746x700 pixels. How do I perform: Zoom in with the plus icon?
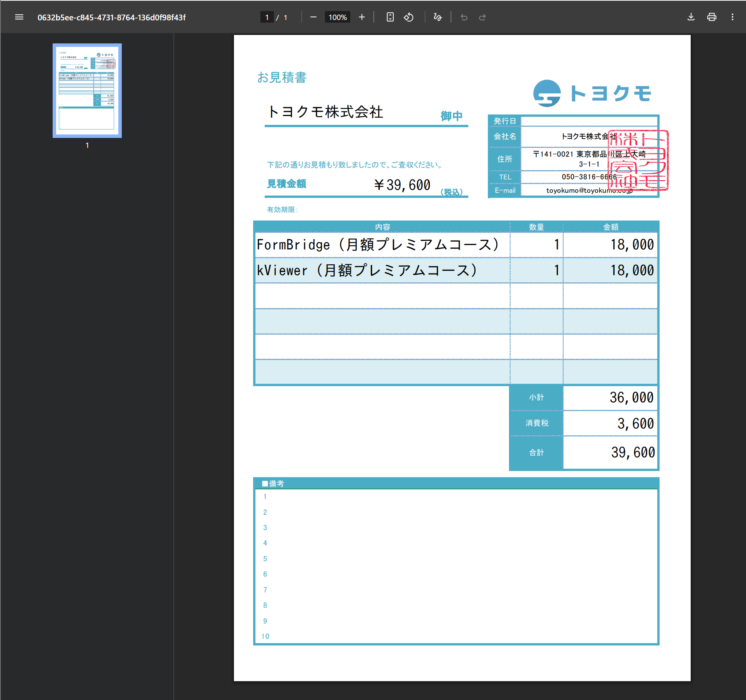point(362,17)
